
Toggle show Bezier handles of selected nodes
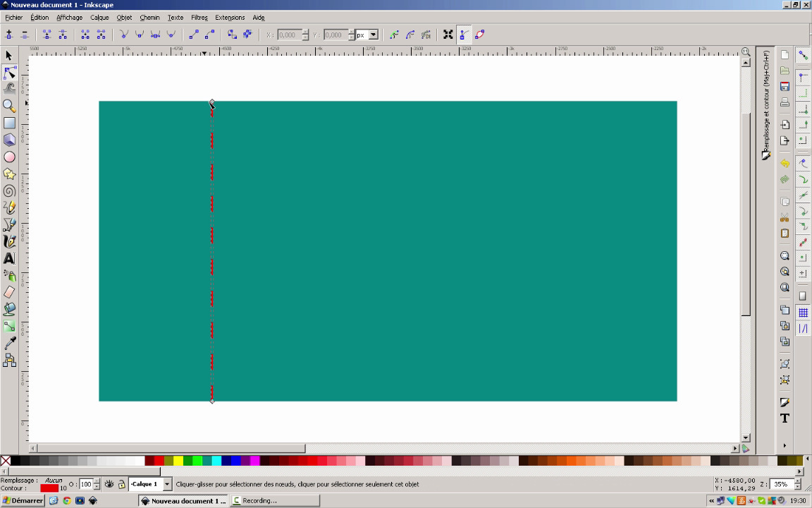463,35
